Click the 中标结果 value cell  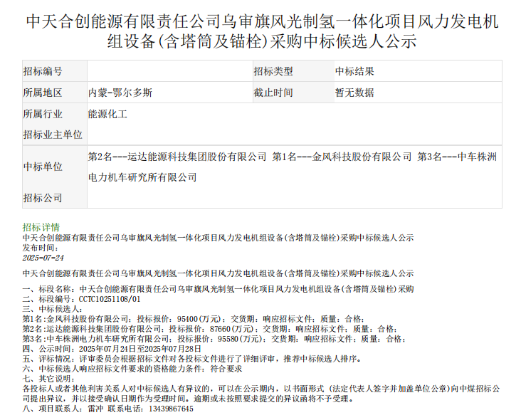tap(354, 71)
